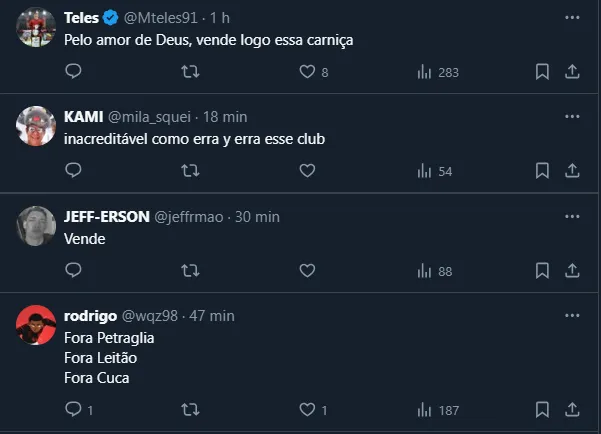Share Teles' tweet
The width and height of the screenshot is (601, 434).
(573, 72)
